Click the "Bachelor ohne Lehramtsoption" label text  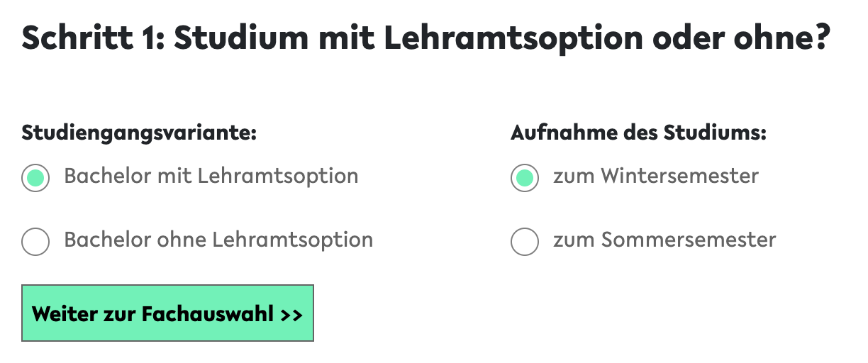218,240
